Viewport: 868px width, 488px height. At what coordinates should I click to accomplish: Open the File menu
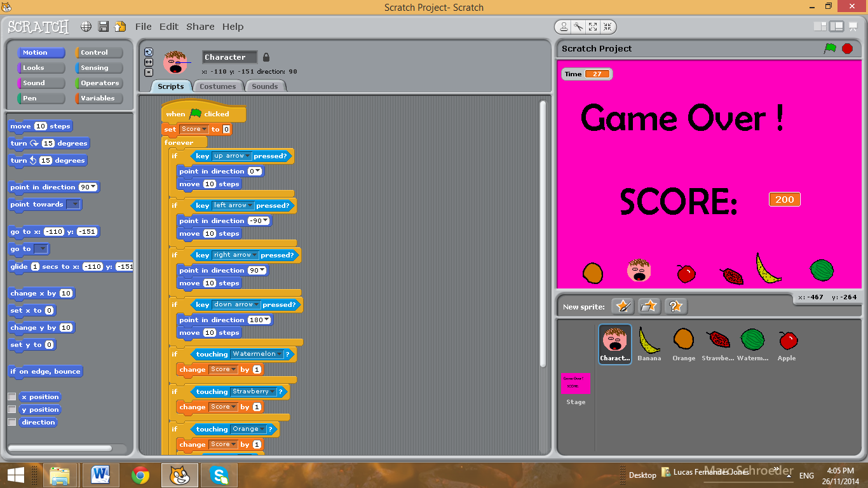tap(143, 27)
